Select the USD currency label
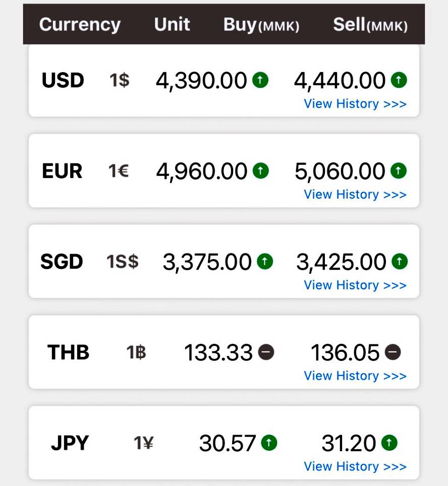 click(x=63, y=80)
